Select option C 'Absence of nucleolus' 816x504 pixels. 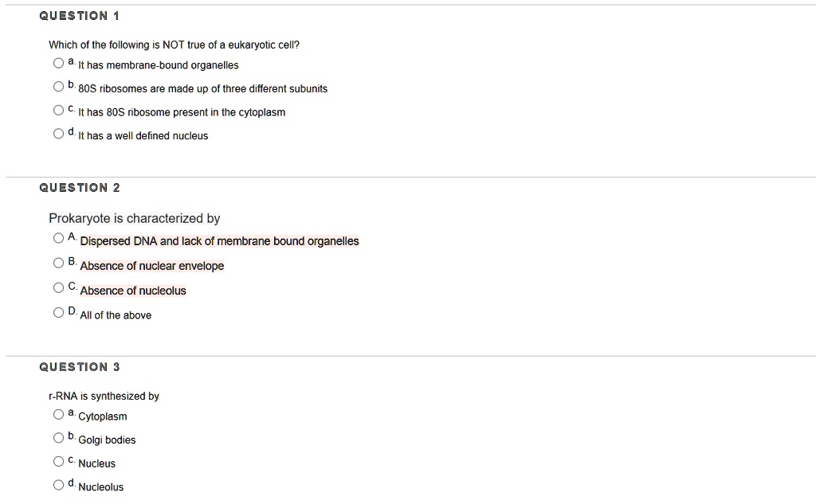(x=58, y=287)
